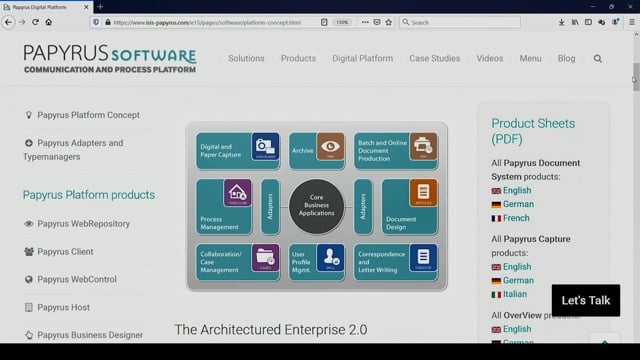Click the Let's Talk button
The image size is (640, 360).
click(x=586, y=300)
